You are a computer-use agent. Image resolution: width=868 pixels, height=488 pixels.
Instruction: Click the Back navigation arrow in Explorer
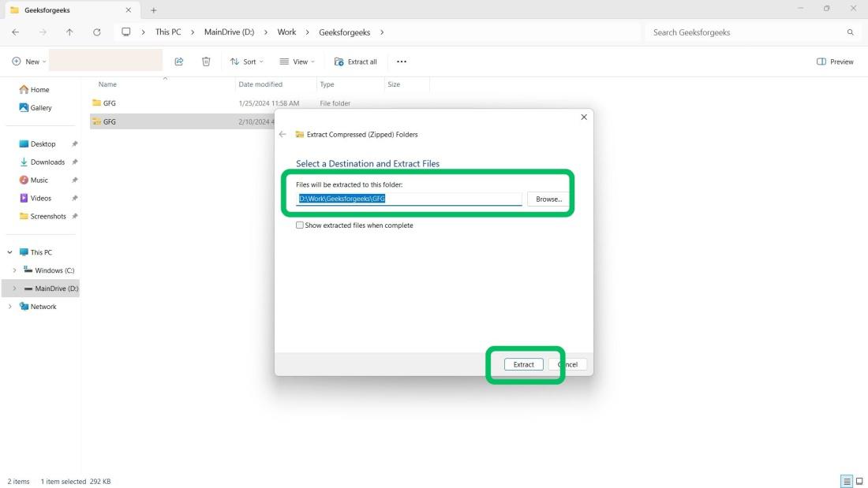16,32
